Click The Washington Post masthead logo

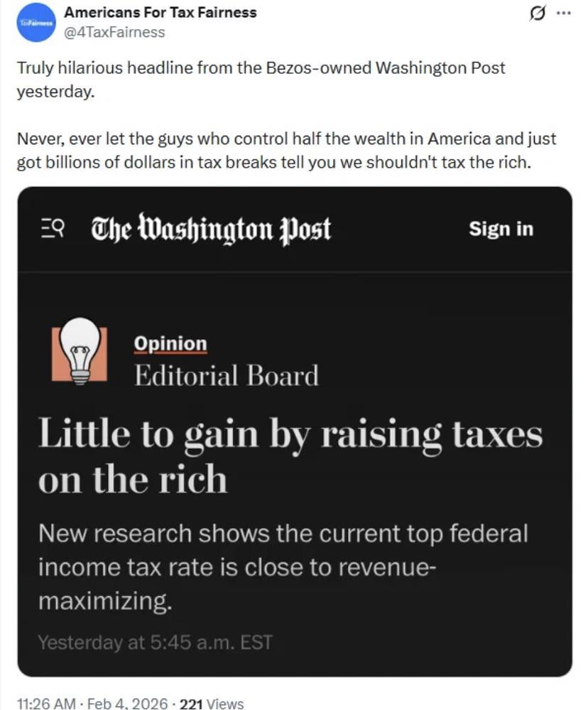(211, 229)
